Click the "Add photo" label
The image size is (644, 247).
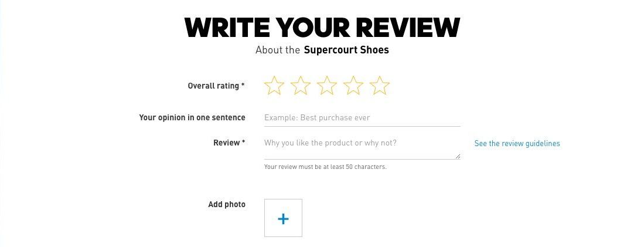(227, 204)
